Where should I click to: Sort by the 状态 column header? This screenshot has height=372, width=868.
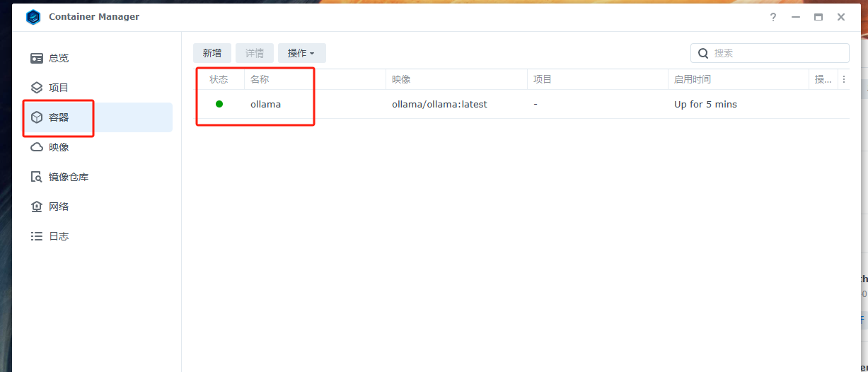pos(219,79)
